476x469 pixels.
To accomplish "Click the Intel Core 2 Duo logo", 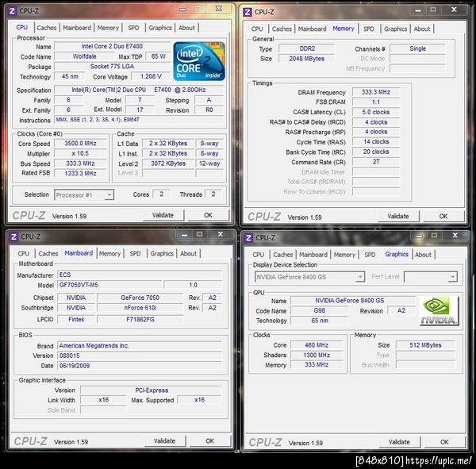I will pos(199,61).
